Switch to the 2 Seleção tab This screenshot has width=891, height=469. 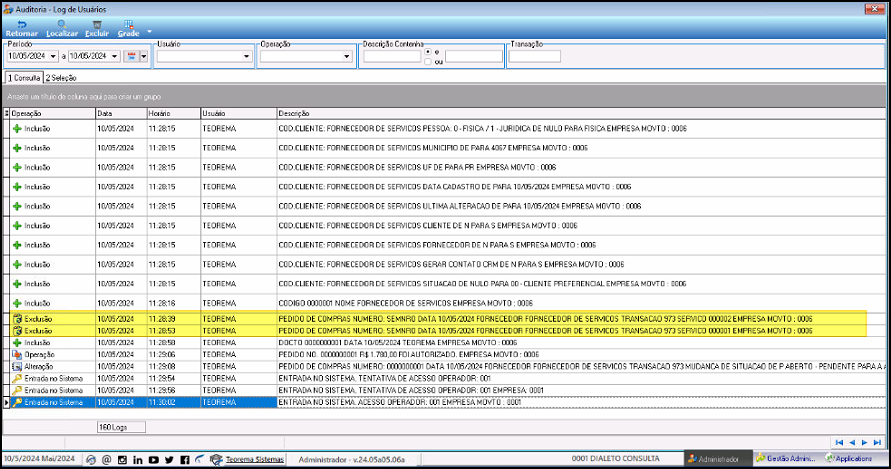(x=61, y=78)
